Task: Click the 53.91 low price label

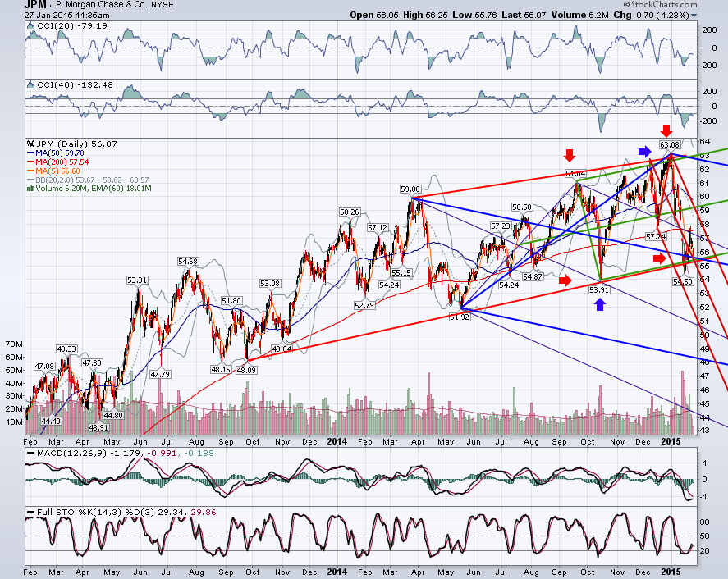Action: pos(598,290)
